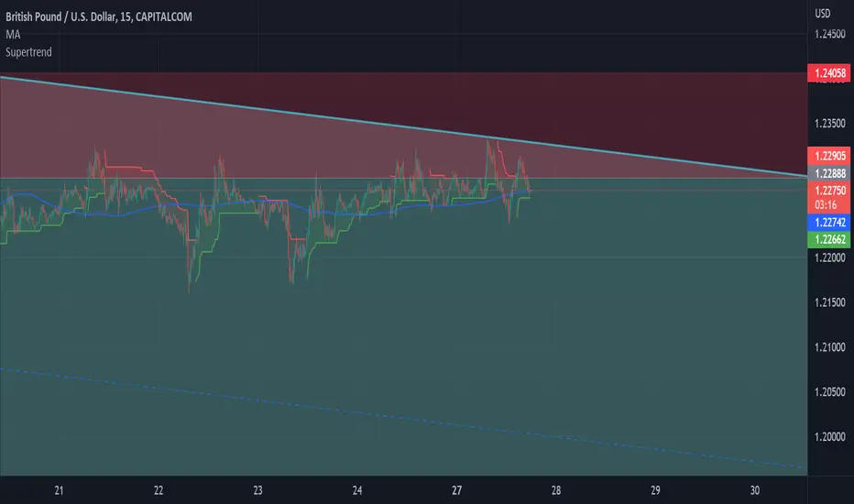Click the gray 1.22888 price label
The height and width of the screenshot is (504, 854).
point(829,173)
